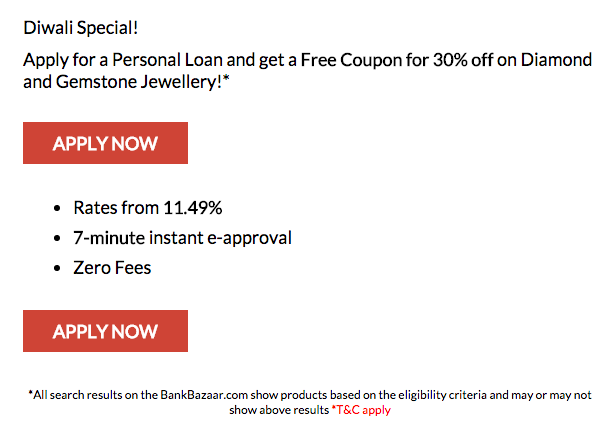Screen dimensions: 613x428
Task: Select the 'Rates from 11.49%' list item
Action: click(x=147, y=208)
